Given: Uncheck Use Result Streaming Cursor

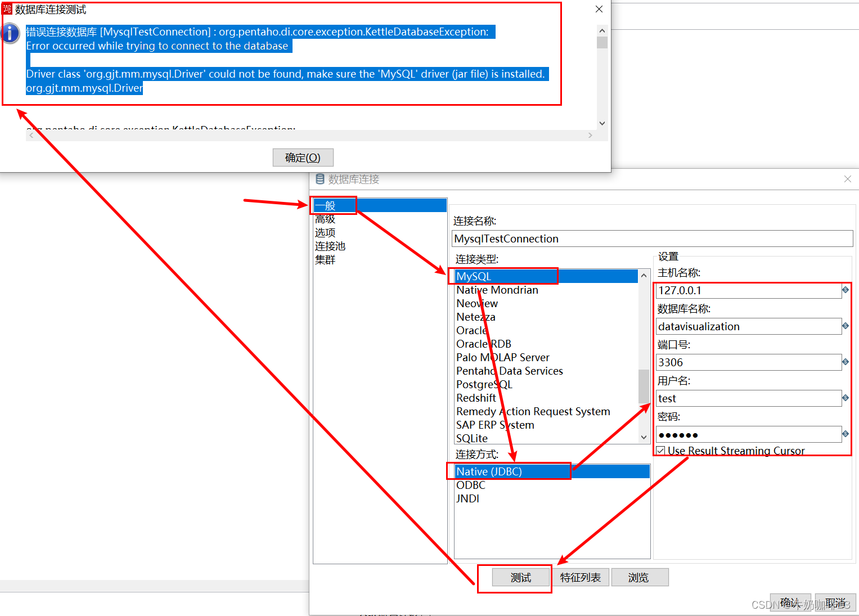Looking at the screenshot, I should click(x=660, y=450).
